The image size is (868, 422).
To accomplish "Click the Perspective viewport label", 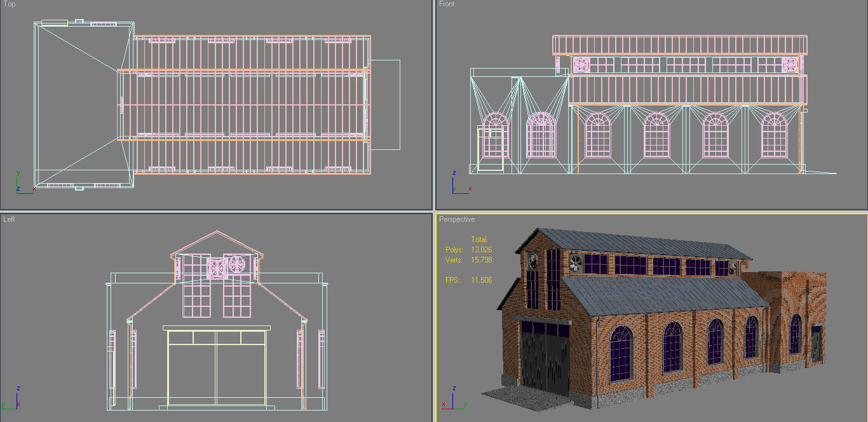I will (457, 219).
